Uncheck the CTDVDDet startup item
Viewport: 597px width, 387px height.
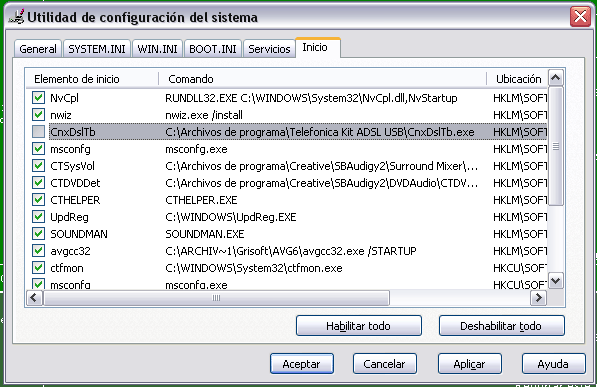click(38, 183)
